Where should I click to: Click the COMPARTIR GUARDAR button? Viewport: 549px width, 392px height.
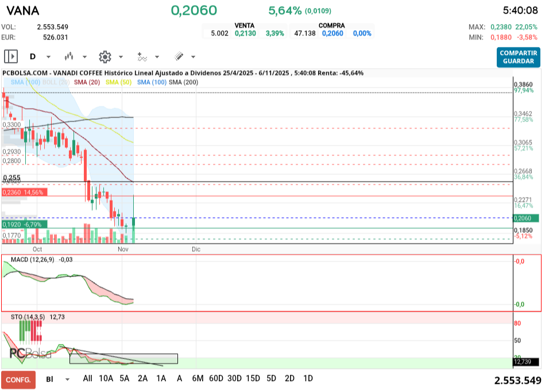[x=518, y=57]
